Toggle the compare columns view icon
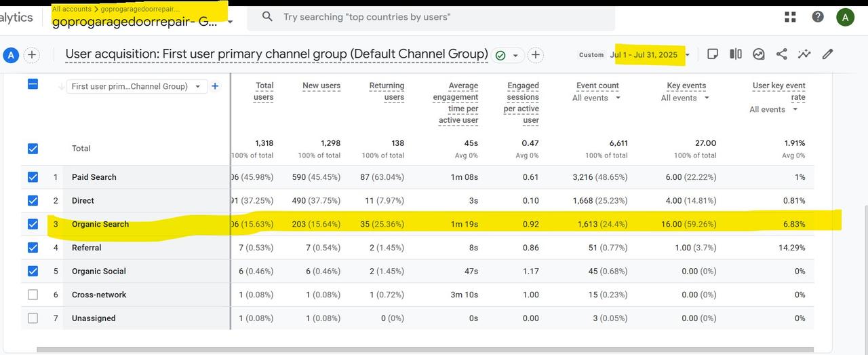 click(736, 54)
